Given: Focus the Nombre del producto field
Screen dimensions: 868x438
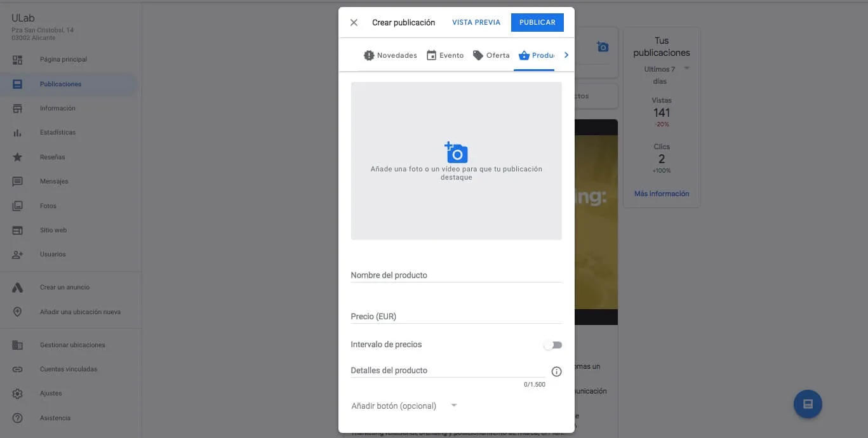Looking at the screenshot, I should tap(456, 275).
